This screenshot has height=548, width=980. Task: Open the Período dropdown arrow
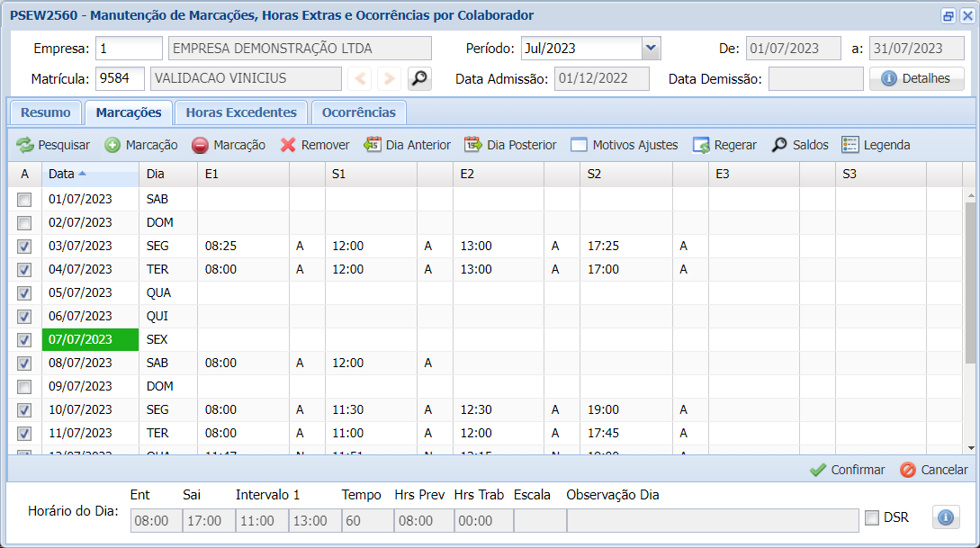651,49
